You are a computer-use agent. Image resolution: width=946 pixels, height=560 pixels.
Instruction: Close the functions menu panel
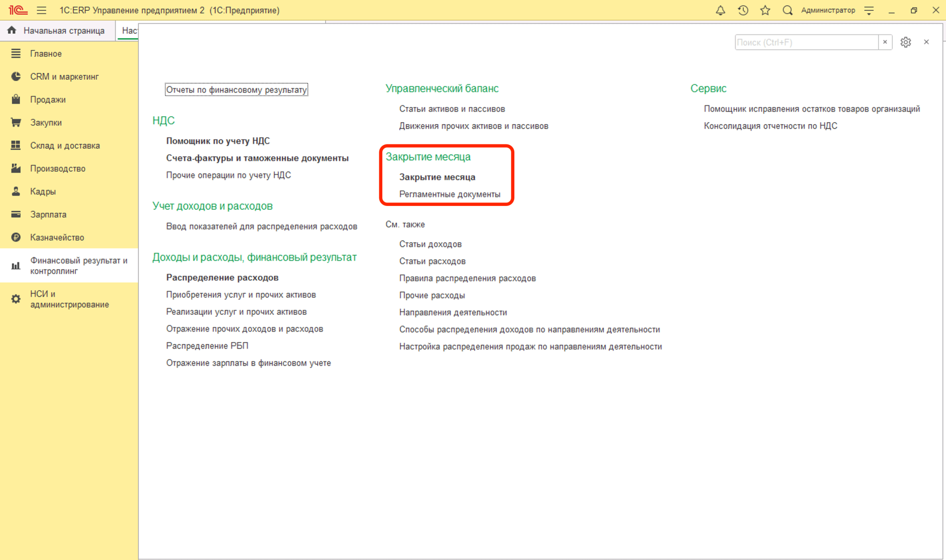pos(926,42)
